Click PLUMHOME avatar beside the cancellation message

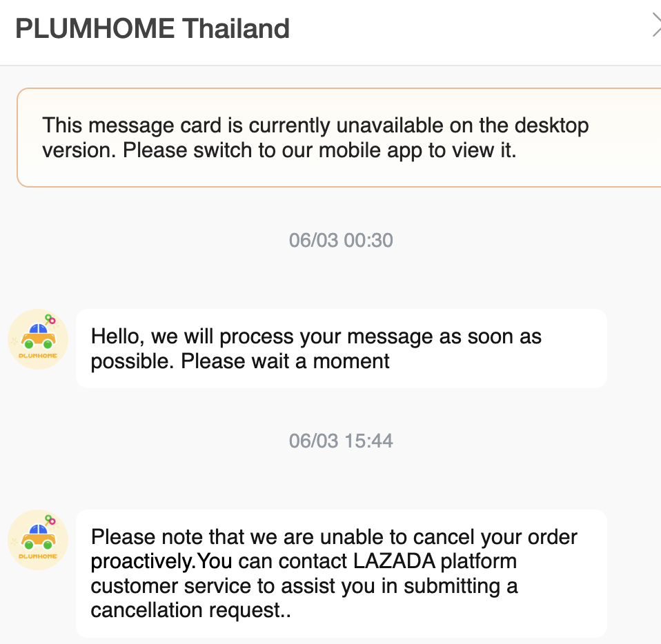pos(38,540)
